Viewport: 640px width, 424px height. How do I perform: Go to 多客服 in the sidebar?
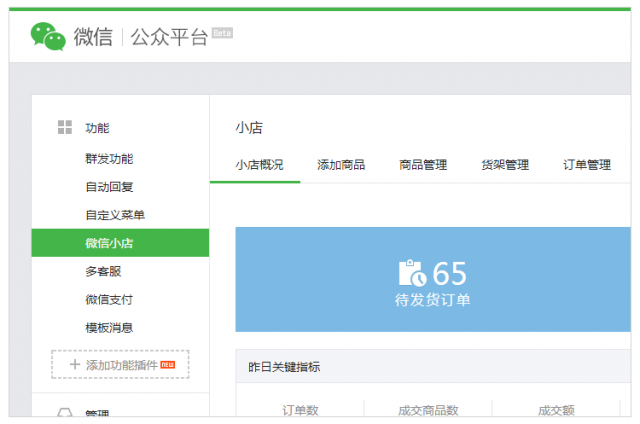coord(103,271)
